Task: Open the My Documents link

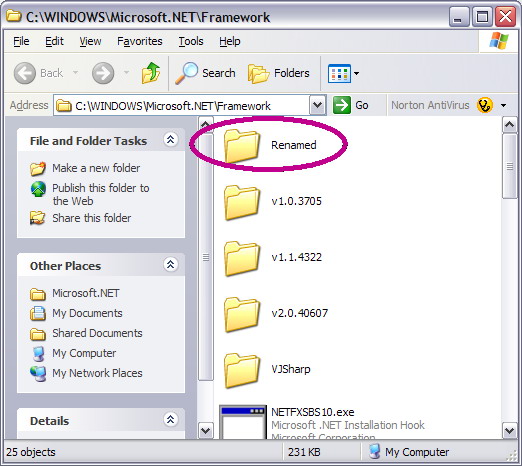Action: point(87,313)
